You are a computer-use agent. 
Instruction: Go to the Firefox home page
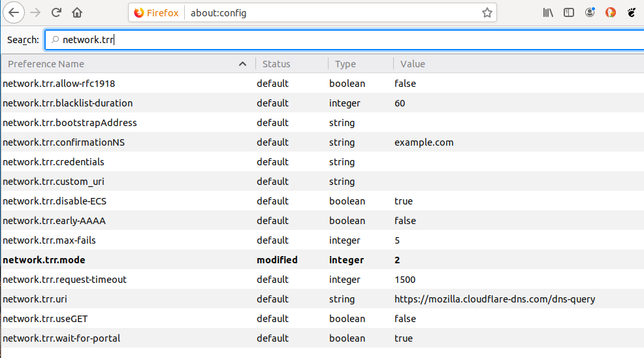77,12
